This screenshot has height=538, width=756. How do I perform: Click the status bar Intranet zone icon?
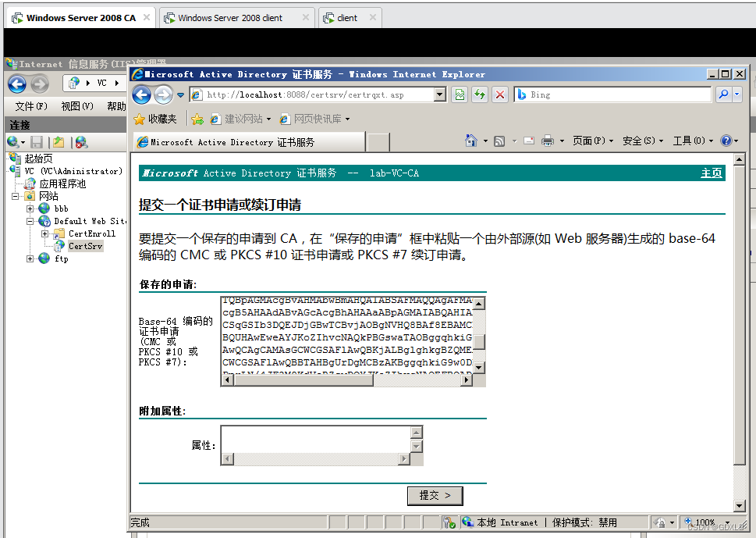coord(467,522)
